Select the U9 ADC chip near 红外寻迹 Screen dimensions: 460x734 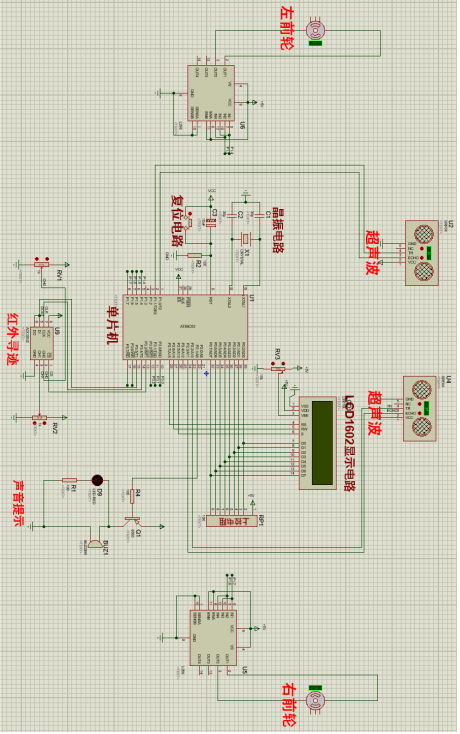(42, 344)
